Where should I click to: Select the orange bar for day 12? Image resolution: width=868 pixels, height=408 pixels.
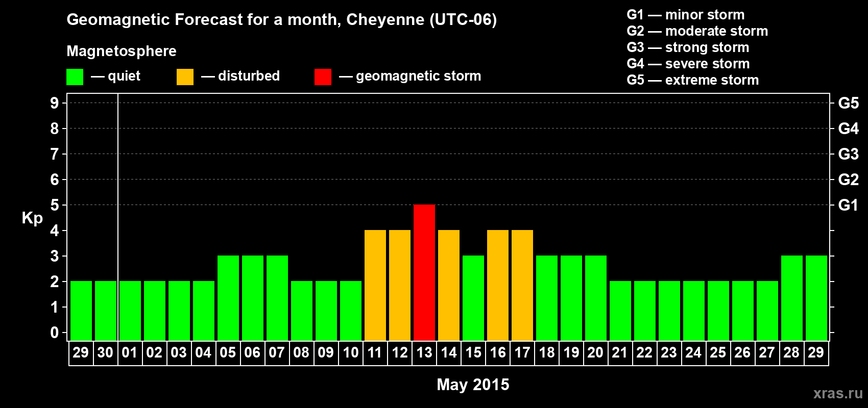(400, 285)
